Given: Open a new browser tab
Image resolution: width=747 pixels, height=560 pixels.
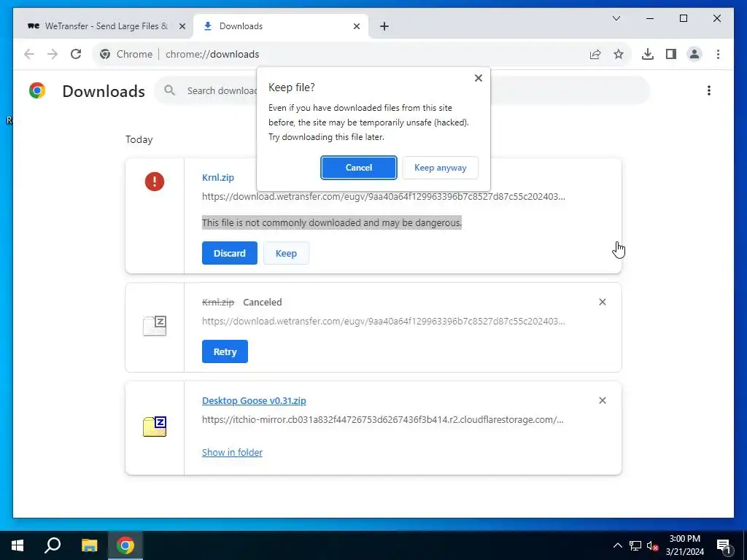Looking at the screenshot, I should (384, 26).
